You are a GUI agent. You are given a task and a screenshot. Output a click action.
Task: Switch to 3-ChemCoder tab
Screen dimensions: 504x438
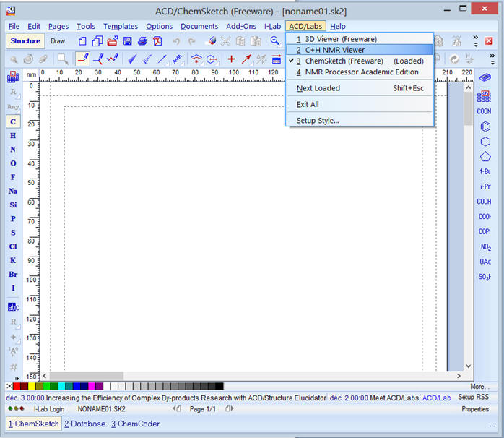coord(135,424)
